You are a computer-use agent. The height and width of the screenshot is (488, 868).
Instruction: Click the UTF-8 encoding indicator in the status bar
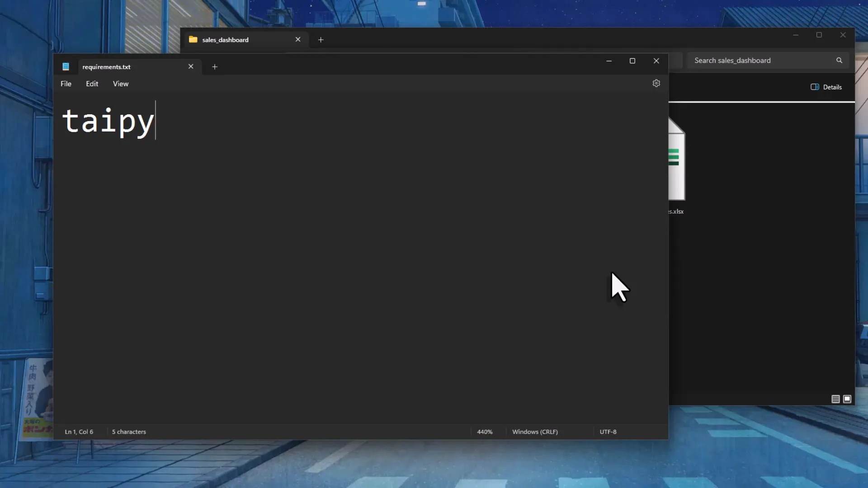pos(608,432)
